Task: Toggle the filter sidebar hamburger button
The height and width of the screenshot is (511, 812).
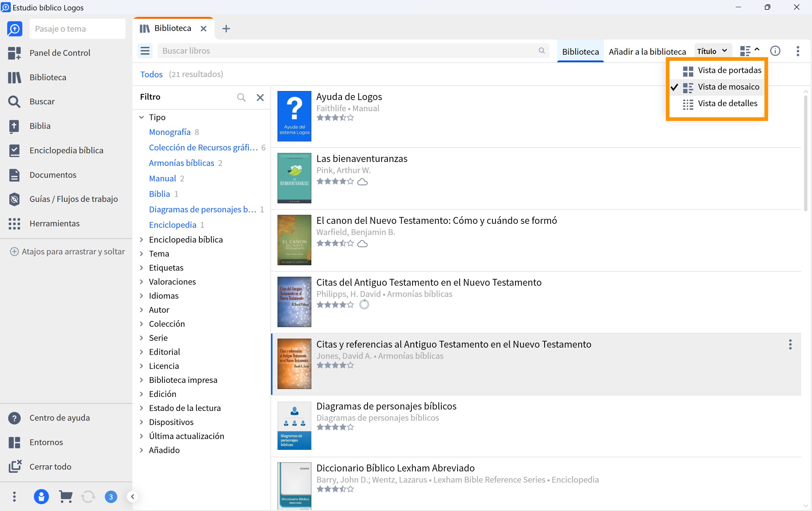Action: 145,51
